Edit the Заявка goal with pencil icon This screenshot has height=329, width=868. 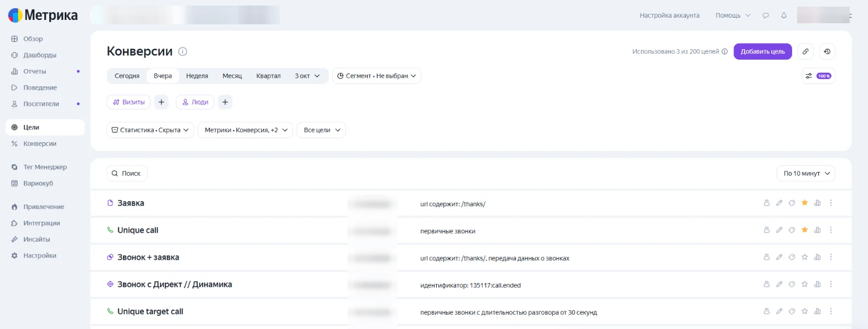point(779,203)
